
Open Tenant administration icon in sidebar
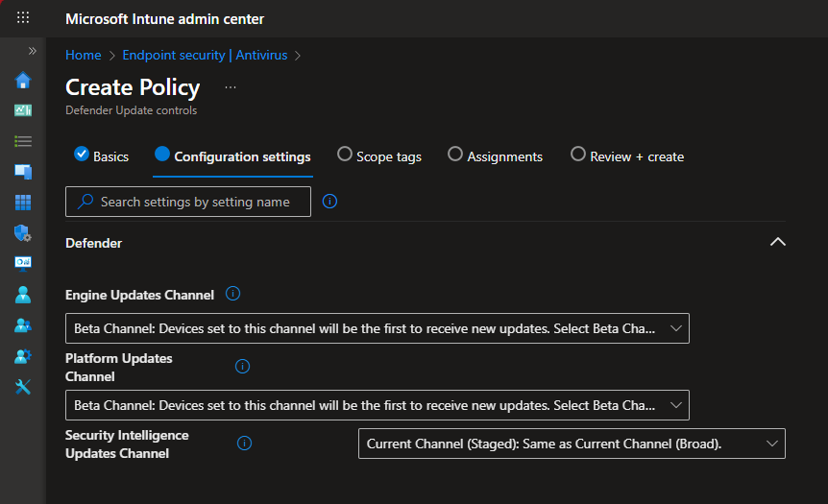[x=23, y=356]
